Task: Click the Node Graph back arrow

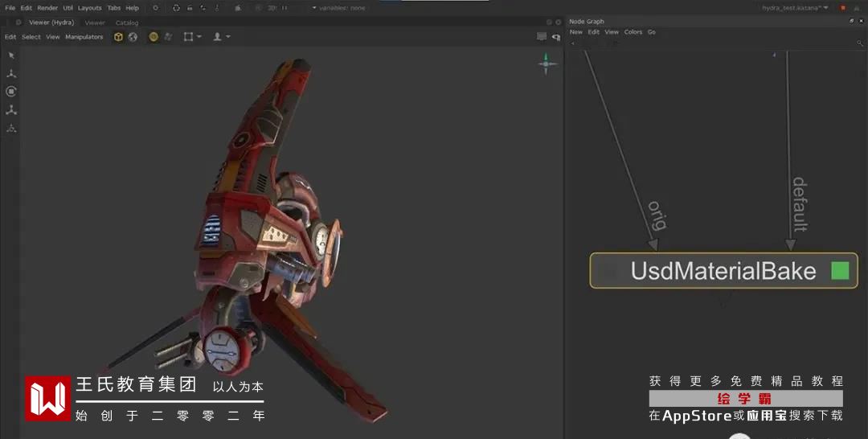Action: [573, 43]
